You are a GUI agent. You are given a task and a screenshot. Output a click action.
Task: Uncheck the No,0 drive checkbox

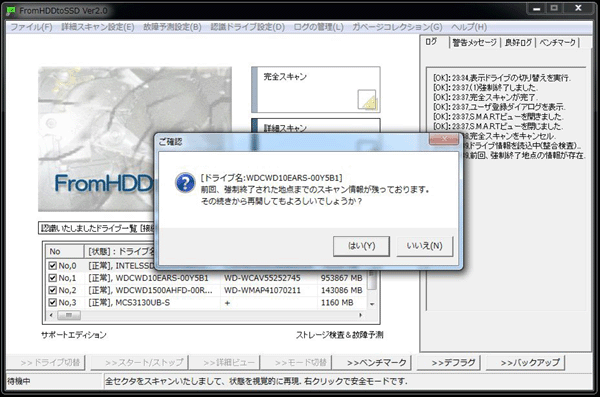tap(52, 266)
